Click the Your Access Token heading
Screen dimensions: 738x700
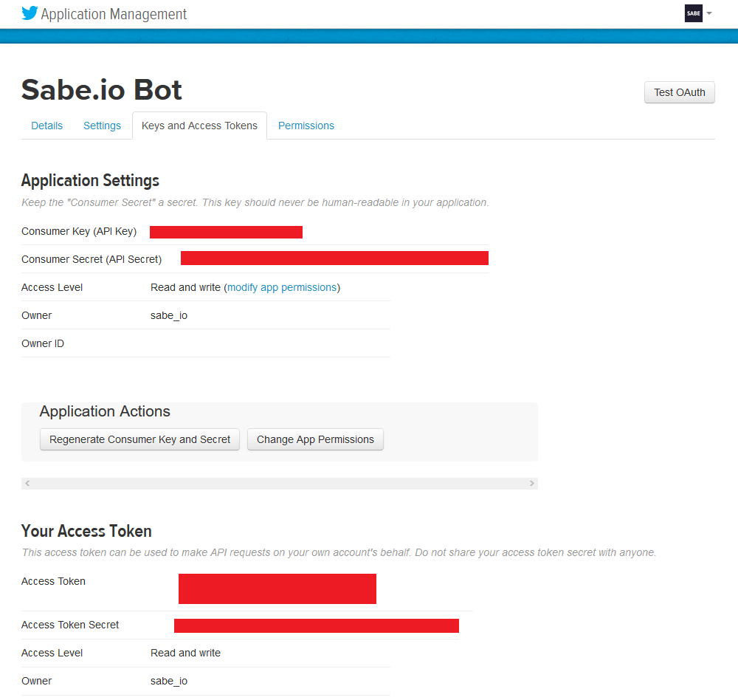[x=86, y=531]
